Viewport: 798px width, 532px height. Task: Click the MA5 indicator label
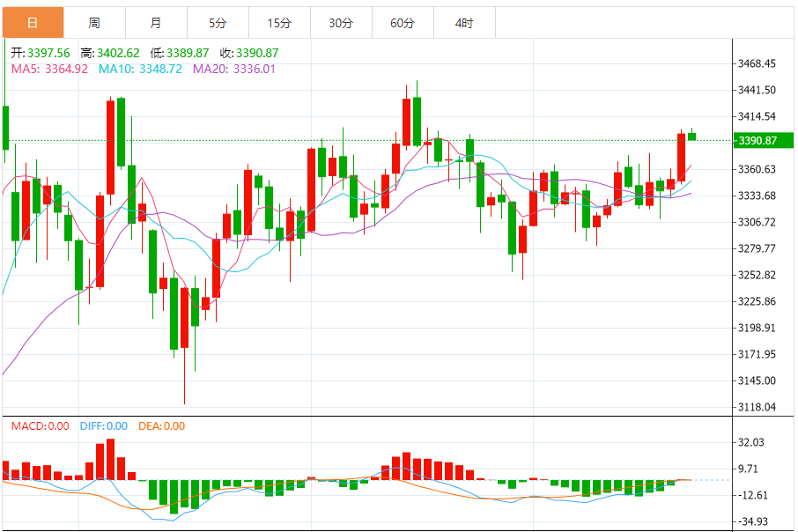[x=49, y=69]
